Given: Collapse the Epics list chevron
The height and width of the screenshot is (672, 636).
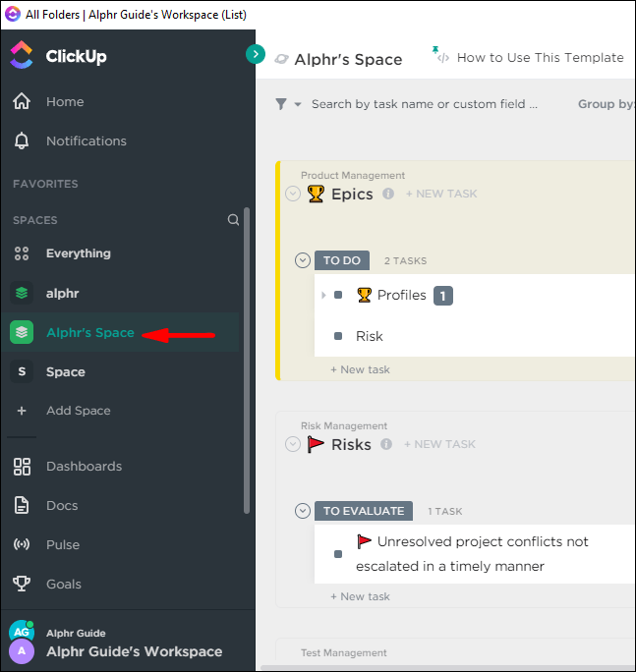Looking at the screenshot, I should (293, 194).
